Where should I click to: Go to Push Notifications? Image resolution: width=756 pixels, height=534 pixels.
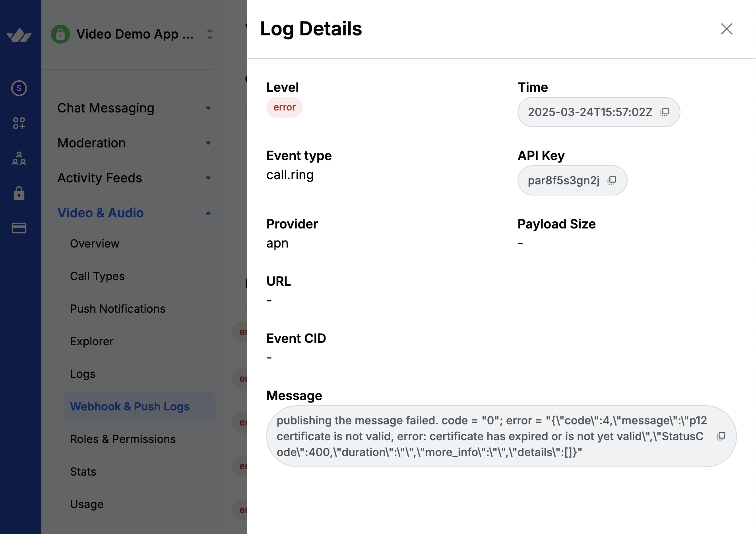pyautogui.click(x=118, y=309)
